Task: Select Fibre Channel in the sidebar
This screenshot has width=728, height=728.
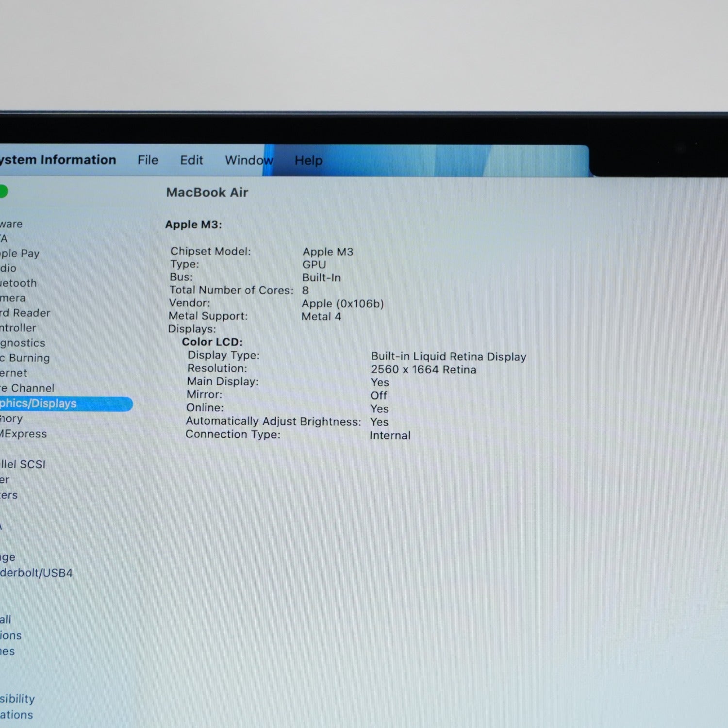Action: tap(27, 388)
